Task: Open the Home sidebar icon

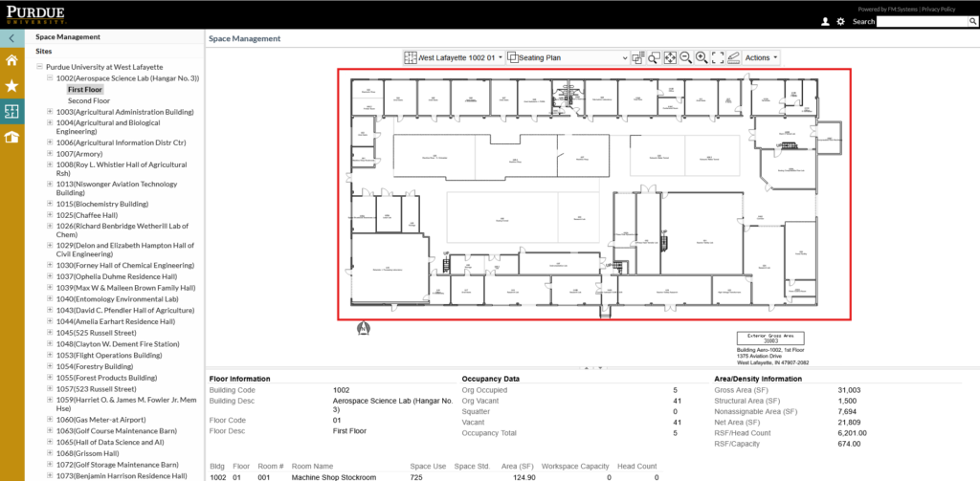Action: [x=11, y=60]
